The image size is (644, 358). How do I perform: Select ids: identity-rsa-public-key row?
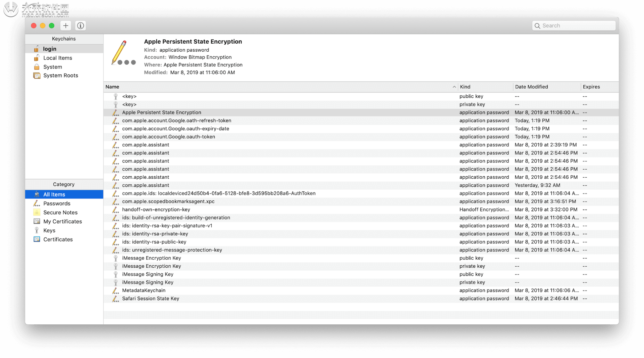pos(361,242)
